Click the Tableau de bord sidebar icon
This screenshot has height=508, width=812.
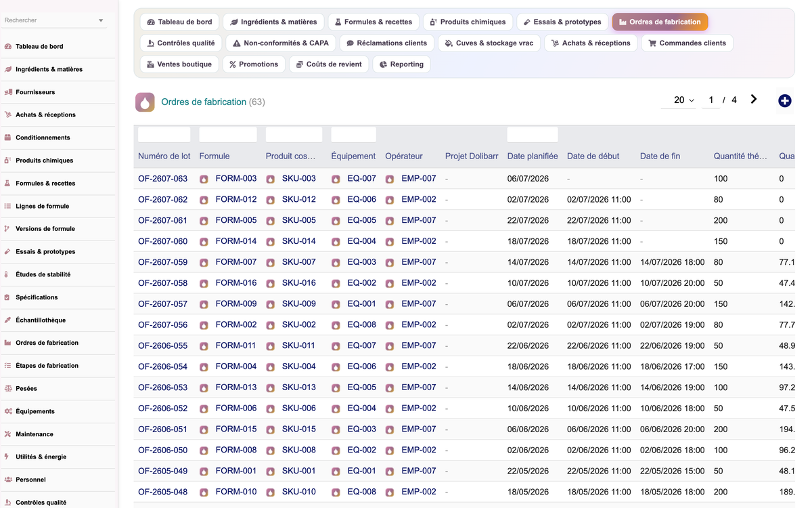point(8,47)
